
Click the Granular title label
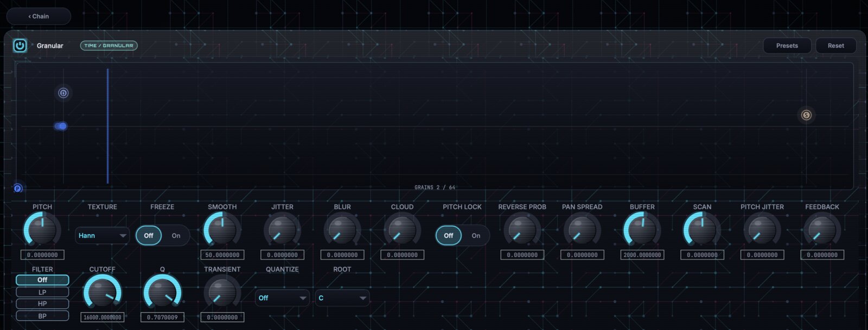pyautogui.click(x=50, y=46)
